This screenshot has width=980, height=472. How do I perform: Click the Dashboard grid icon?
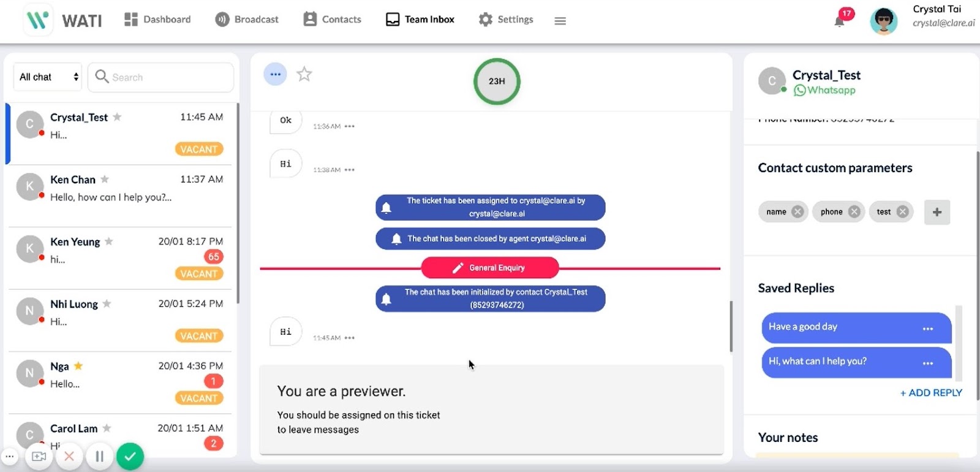click(130, 20)
